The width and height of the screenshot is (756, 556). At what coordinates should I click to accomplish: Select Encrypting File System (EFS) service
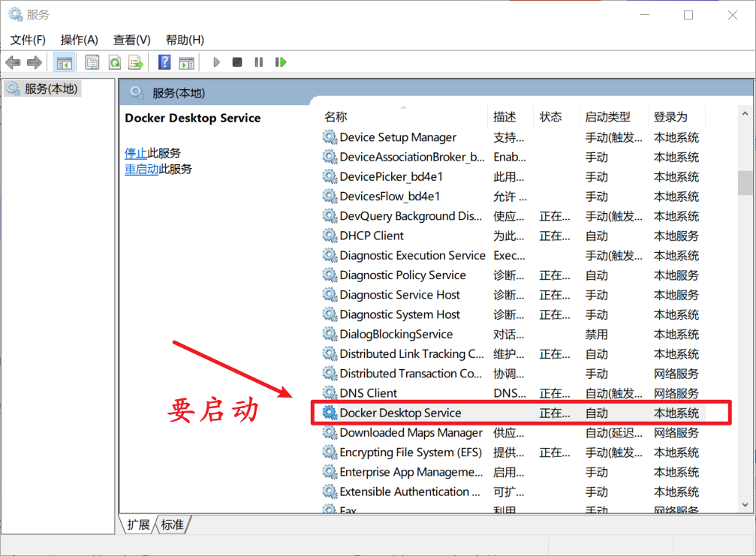(411, 452)
